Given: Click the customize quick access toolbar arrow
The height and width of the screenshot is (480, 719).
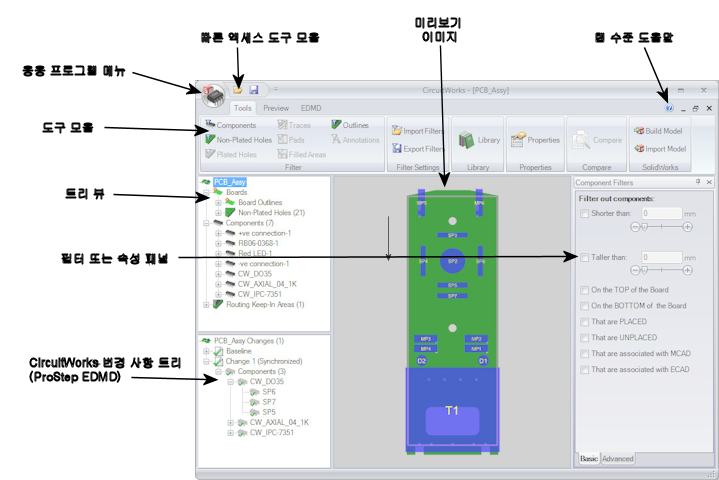Looking at the screenshot, I should [276, 89].
